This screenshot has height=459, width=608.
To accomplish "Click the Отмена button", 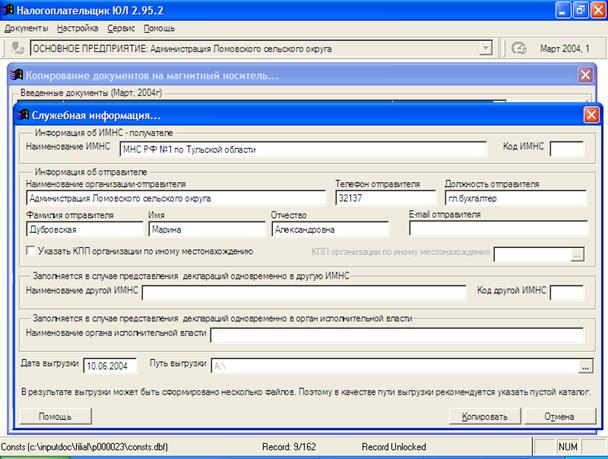I will [559, 417].
